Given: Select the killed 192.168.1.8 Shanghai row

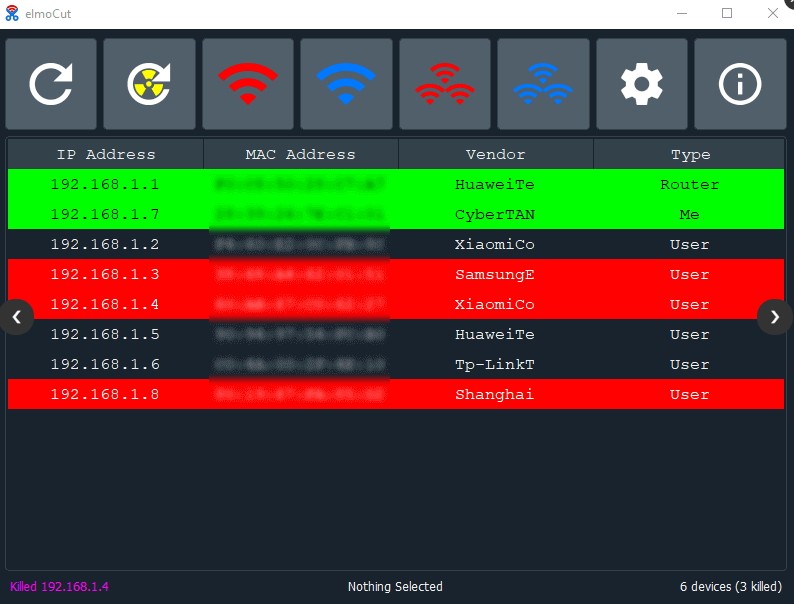Looking at the screenshot, I should (x=396, y=394).
